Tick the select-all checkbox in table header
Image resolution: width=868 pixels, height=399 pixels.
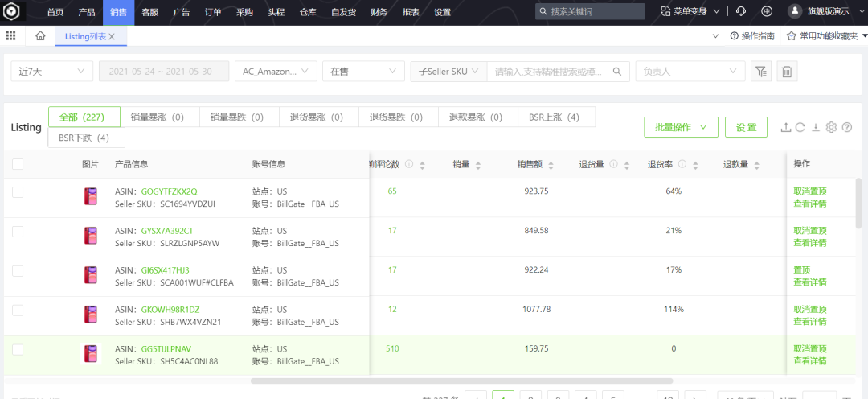coord(18,164)
